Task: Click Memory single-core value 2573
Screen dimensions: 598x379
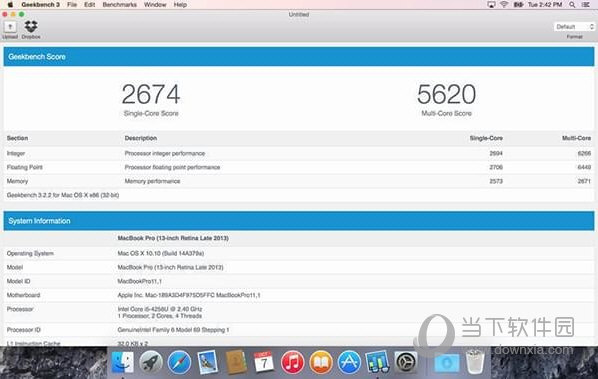Action: (496, 181)
